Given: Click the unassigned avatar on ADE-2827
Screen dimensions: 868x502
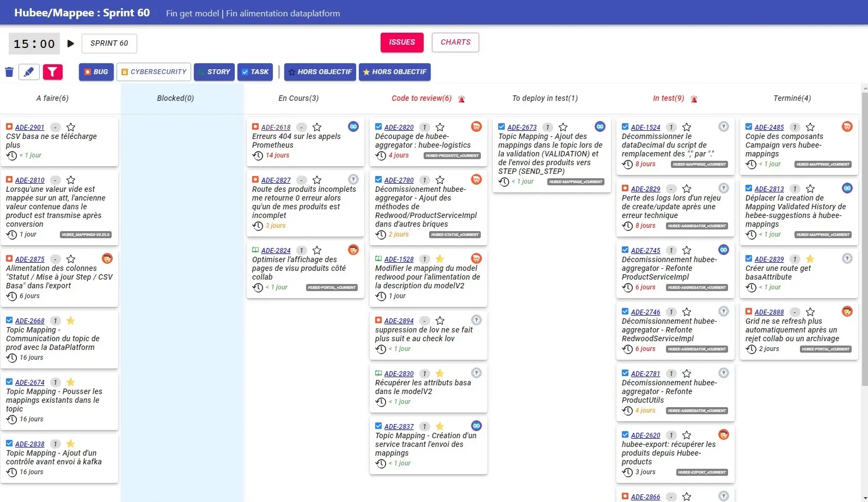Looking at the screenshot, I should pos(353,179).
